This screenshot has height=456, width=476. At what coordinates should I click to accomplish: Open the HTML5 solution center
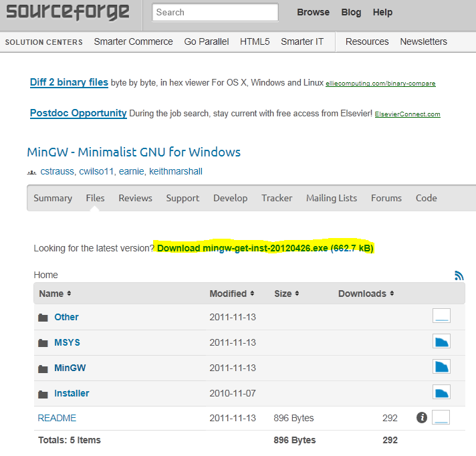pyautogui.click(x=255, y=41)
